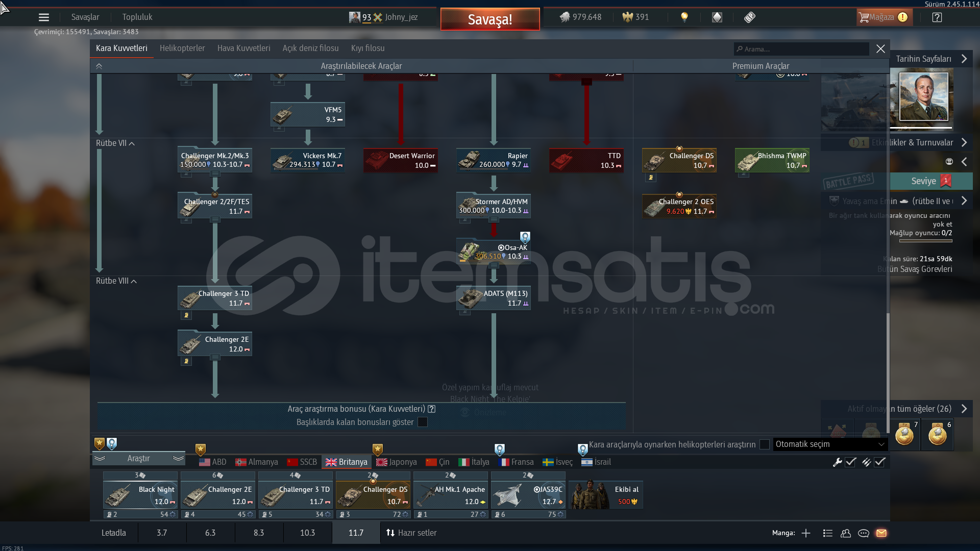Toggle Başlıklarda kalan bonusları göster checkbox
Viewport: 980px width, 551px height.
[423, 422]
